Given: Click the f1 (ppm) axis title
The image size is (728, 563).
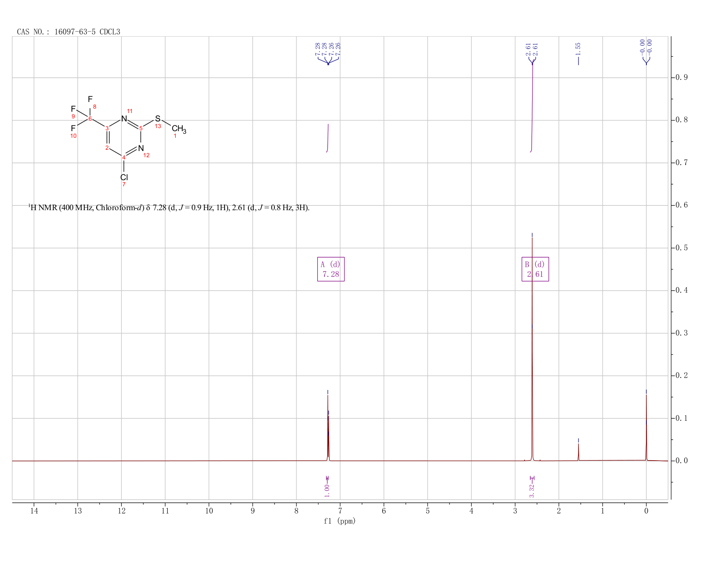Looking at the screenshot, I should 340,521.
